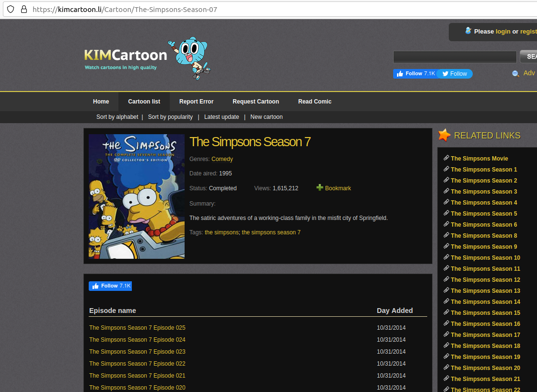Screen dimensions: 537x392
Task: Select Sort by popularity
Action: (x=170, y=117)
